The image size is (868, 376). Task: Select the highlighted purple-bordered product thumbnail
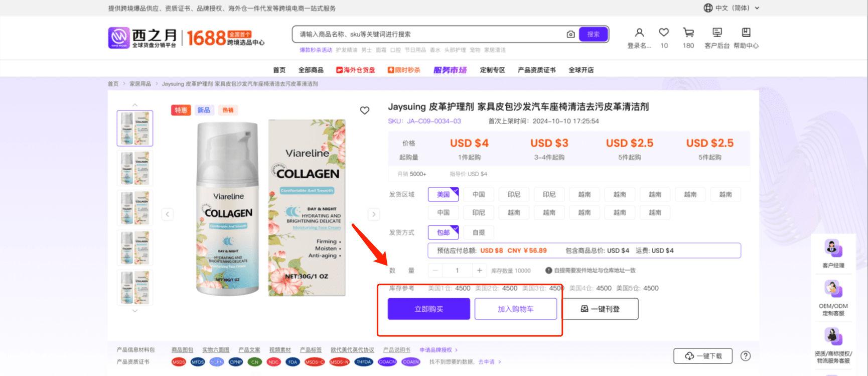pyautogui.click(x=135, y=129)
